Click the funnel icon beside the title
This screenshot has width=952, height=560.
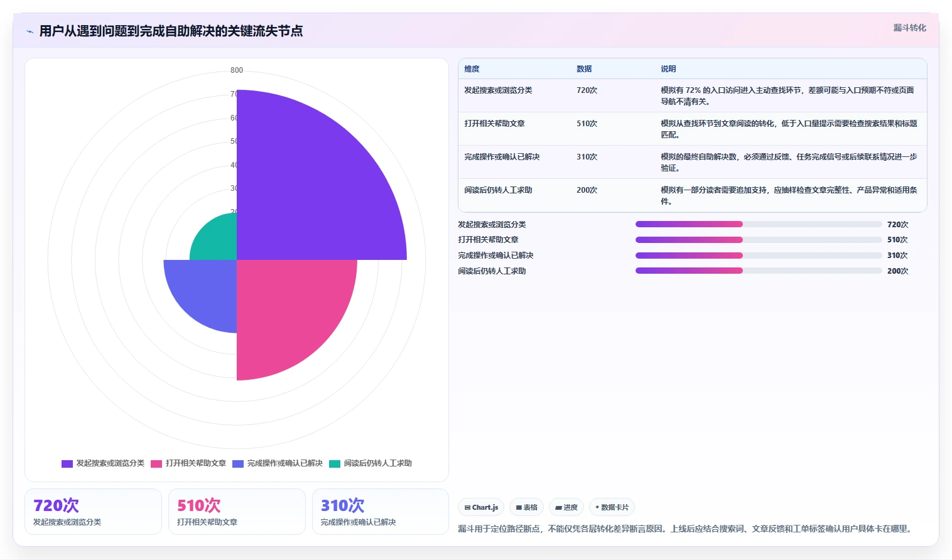coord(30,31)
